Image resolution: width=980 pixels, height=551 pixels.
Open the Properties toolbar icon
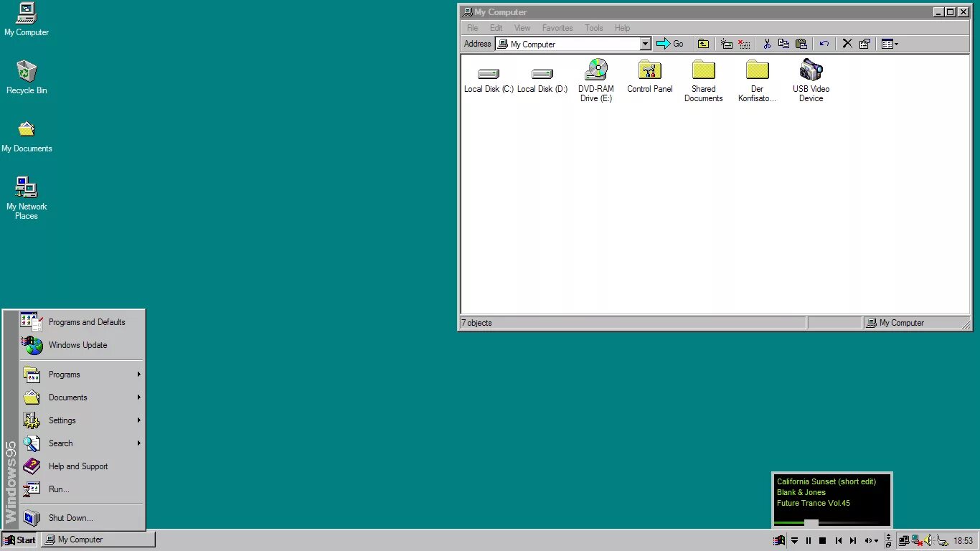point(864,44)
